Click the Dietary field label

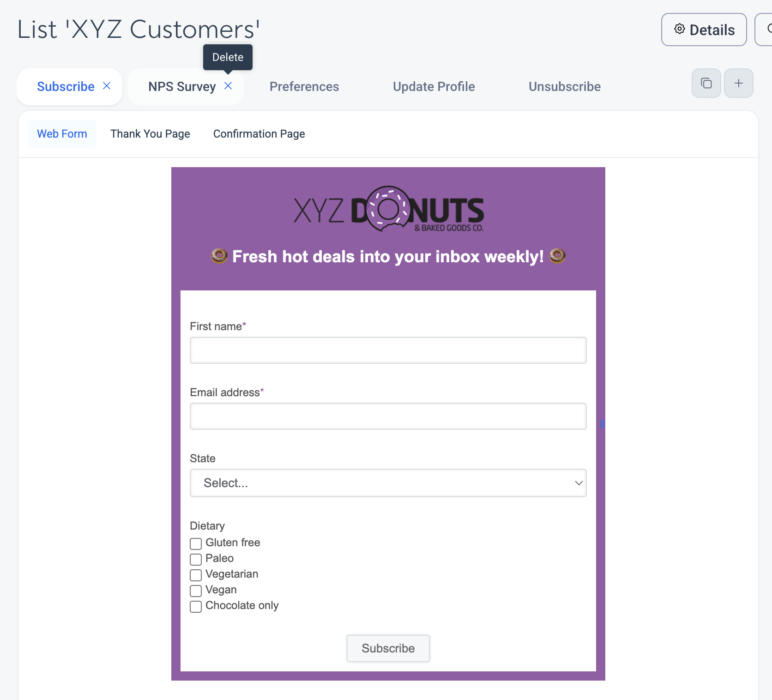tap(207, 526)
